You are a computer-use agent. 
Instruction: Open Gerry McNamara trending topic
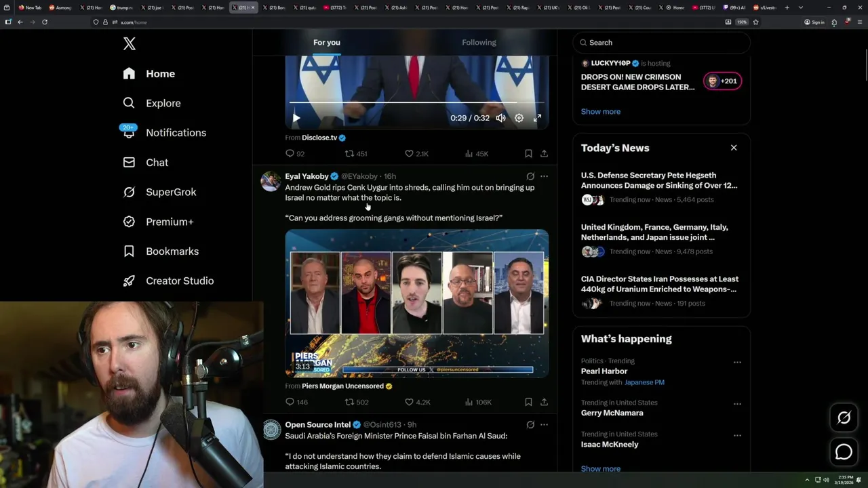(612, 413)
